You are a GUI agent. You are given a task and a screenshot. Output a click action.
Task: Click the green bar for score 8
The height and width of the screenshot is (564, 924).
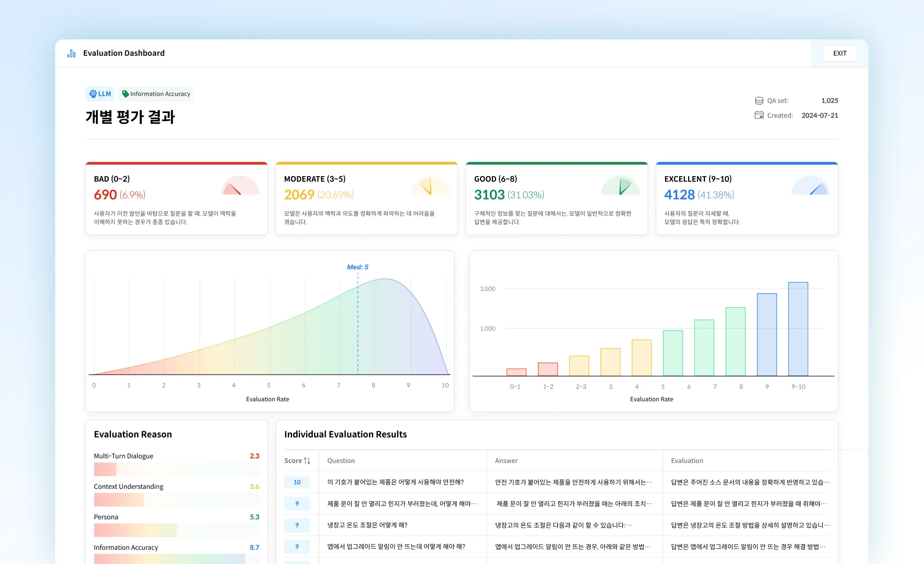[x=735, y=342]
